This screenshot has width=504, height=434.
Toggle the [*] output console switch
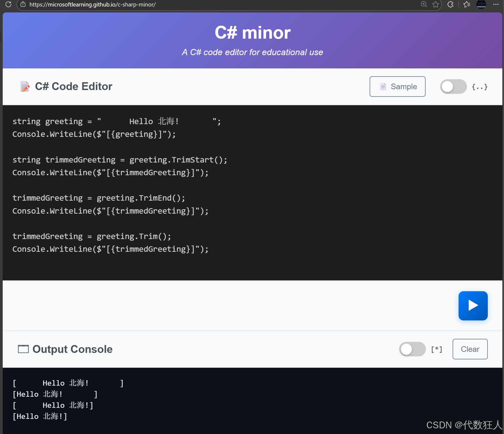(x=412, y=349)
